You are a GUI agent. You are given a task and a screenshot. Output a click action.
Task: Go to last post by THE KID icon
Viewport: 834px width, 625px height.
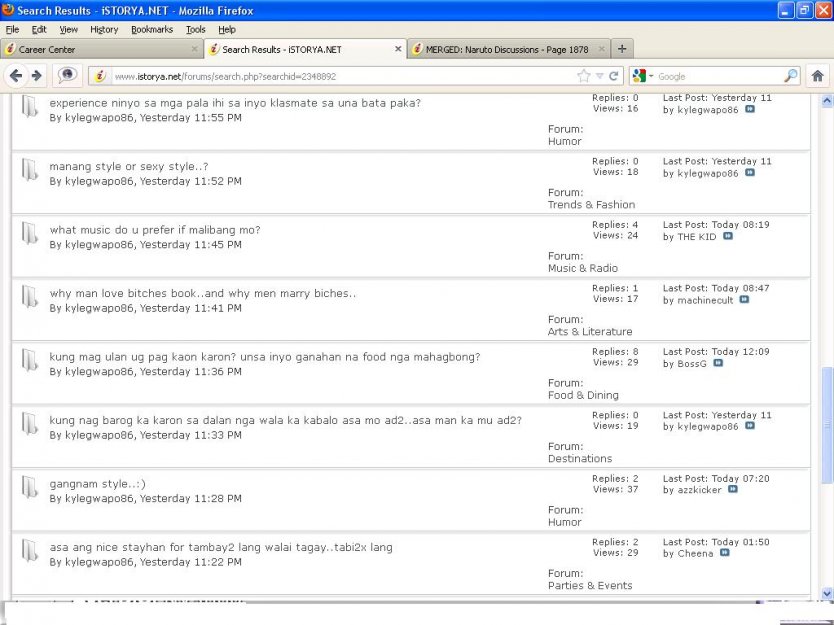tap(728, 237)
